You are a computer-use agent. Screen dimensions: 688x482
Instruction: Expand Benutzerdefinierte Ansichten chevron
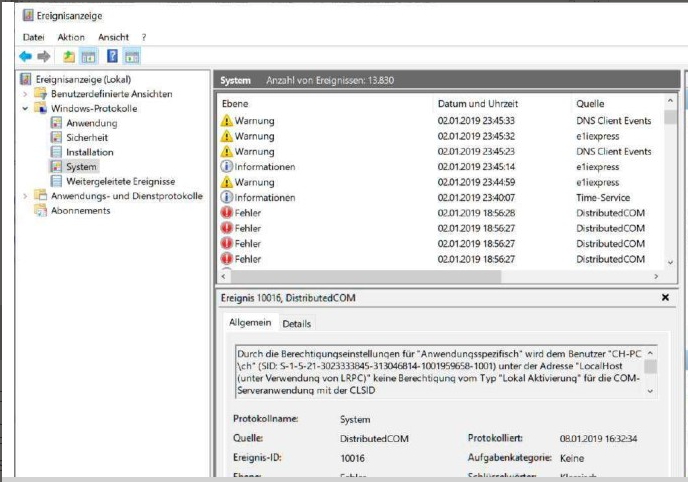tap(25, 94)
